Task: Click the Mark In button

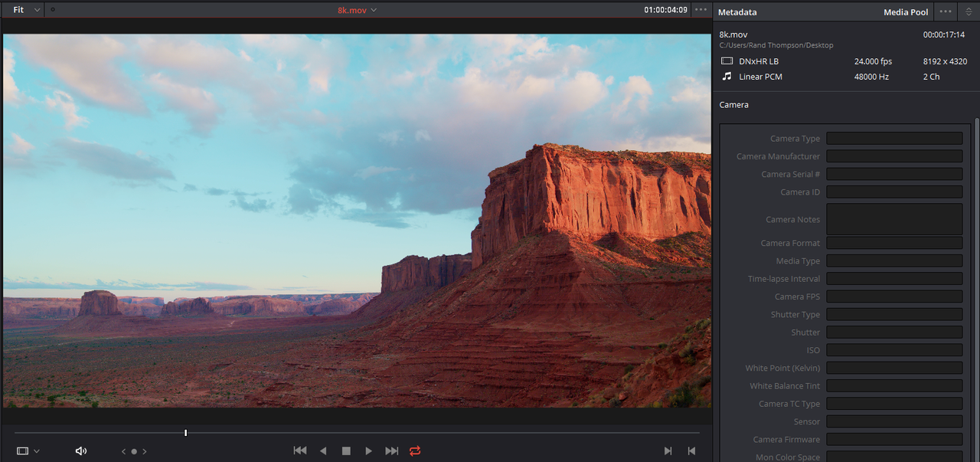Action: click(x=668, y=451)
